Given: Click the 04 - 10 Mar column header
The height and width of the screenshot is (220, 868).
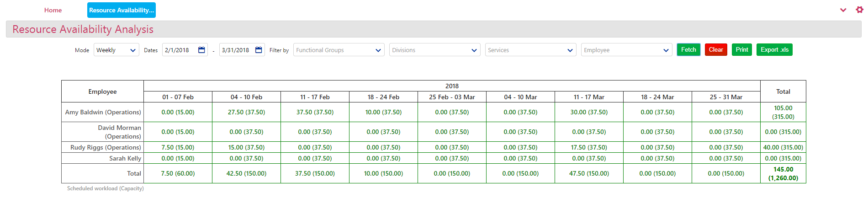Looking at the screenshot, I should click(x=520, y=97).
